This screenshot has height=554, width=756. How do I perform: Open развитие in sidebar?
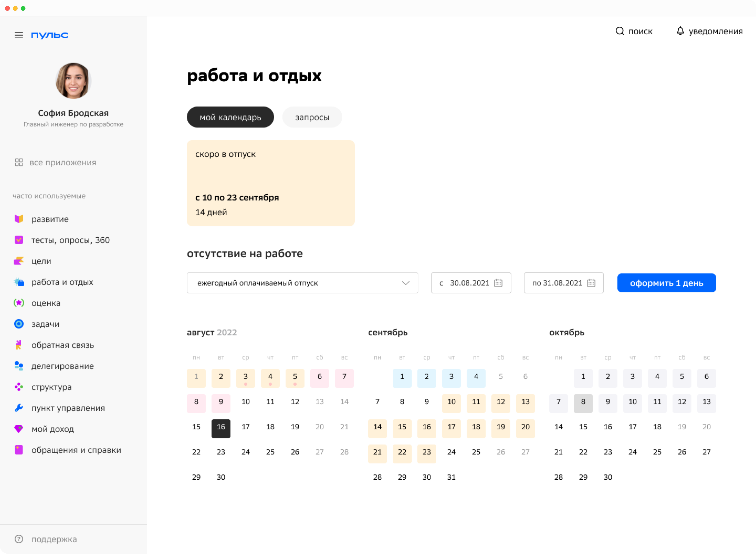click(50, 219)
